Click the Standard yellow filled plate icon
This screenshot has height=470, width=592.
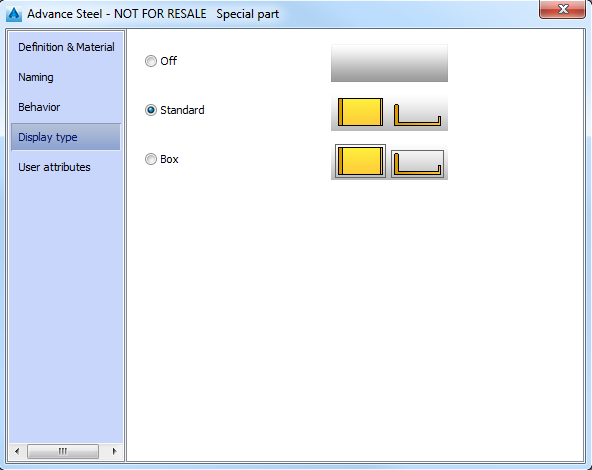[x=360, y=112]
